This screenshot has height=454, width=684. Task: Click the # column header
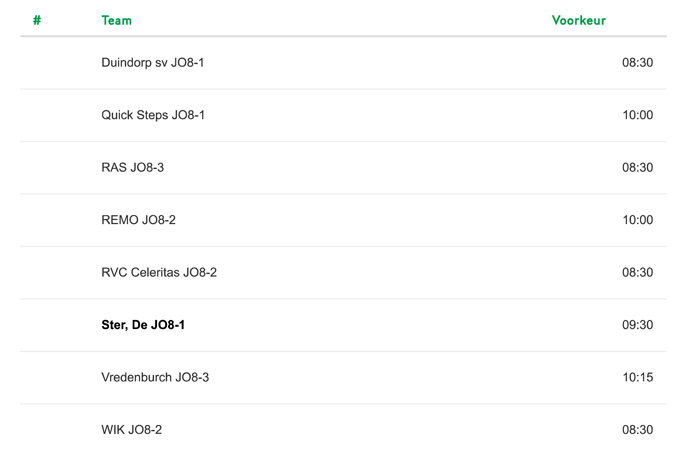click(x=37, y=20)
